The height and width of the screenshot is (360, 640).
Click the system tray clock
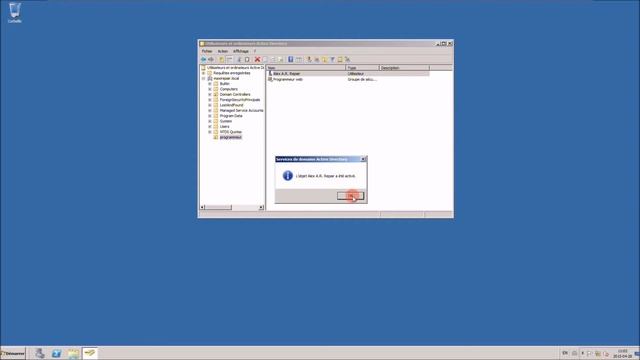(x=622, y=353)
